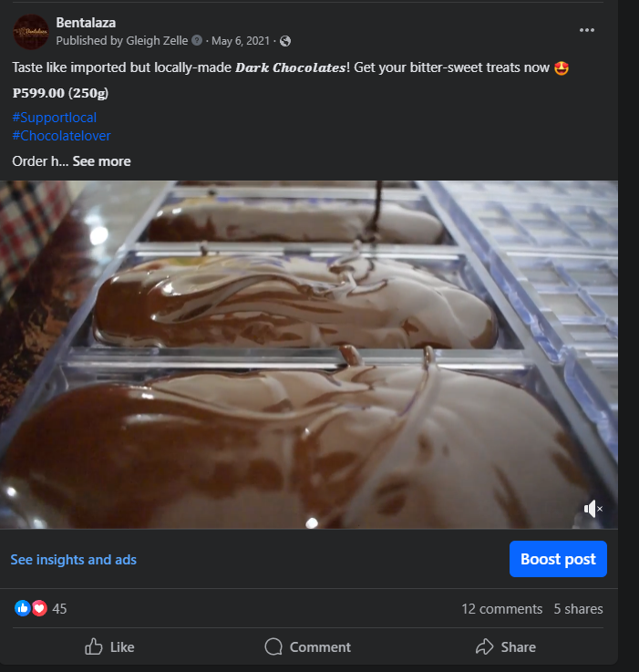Click the Boost post button
This screenshot has width=639, height=672.
[x=558, y=559]
